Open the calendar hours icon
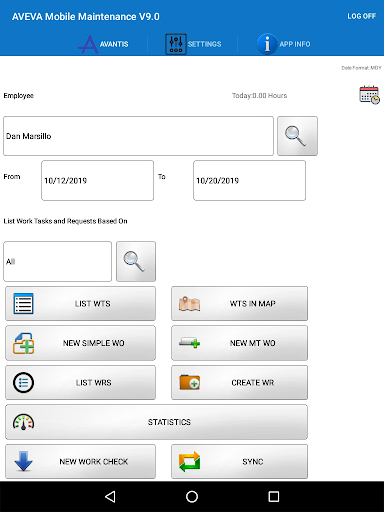 pos(369,95)
